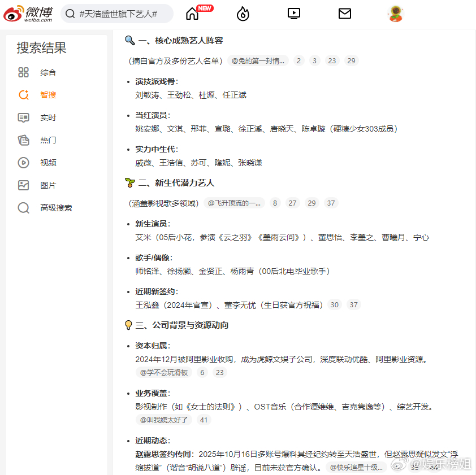Click the 搜索结果 title

pyautogui.click(x=42, y=48)
